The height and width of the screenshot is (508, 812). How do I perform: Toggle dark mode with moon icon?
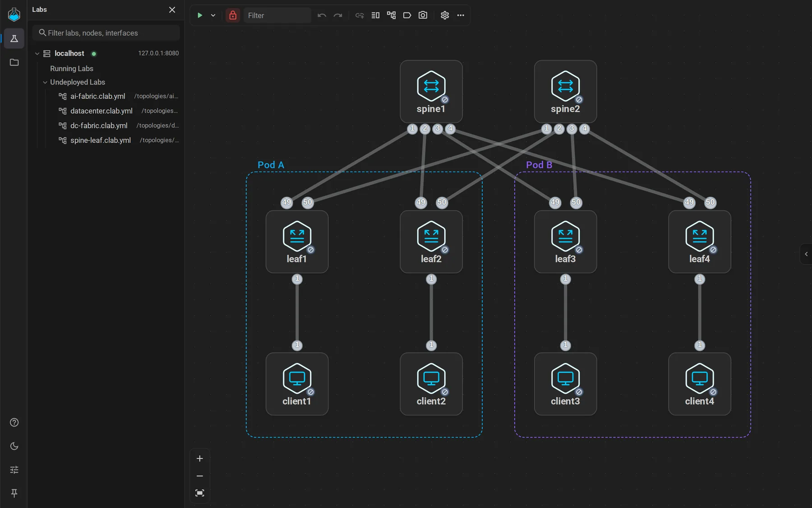coord(14,446)
